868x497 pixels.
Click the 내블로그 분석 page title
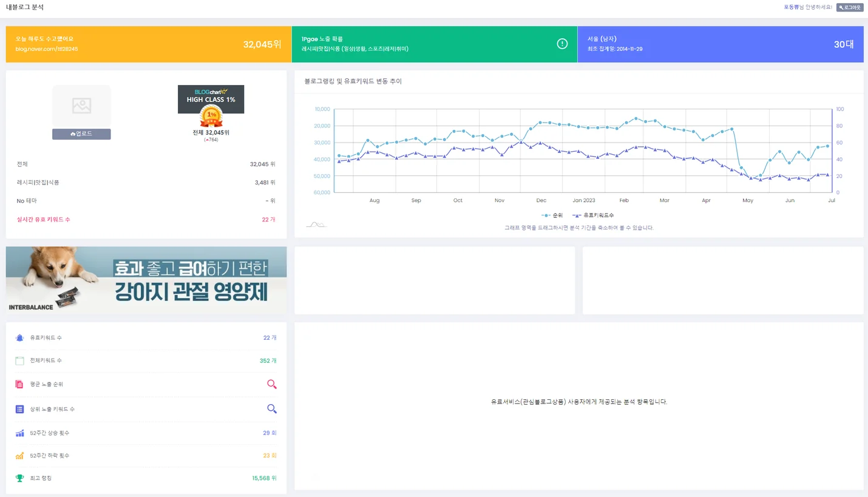(x=25, y=7)
